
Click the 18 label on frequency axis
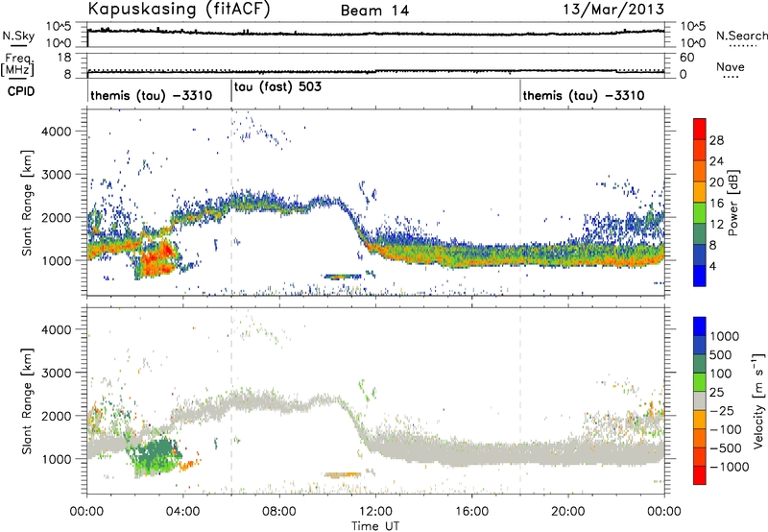64,58
